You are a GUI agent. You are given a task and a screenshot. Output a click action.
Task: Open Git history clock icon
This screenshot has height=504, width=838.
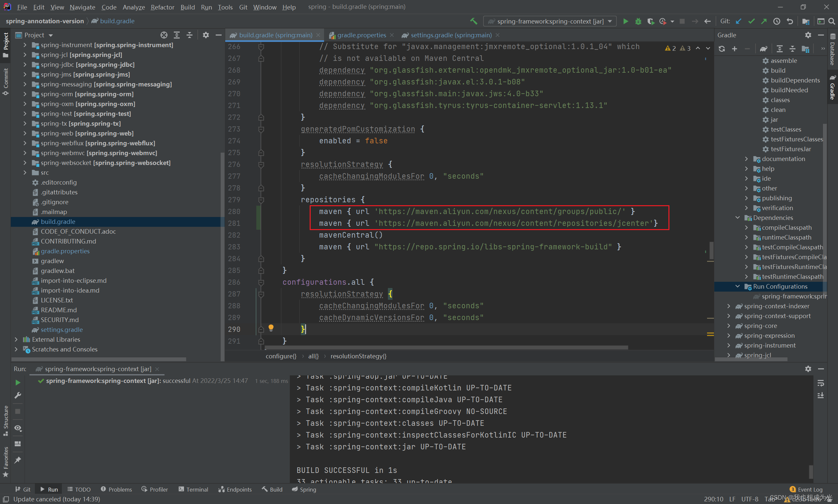tap(776, 21)
